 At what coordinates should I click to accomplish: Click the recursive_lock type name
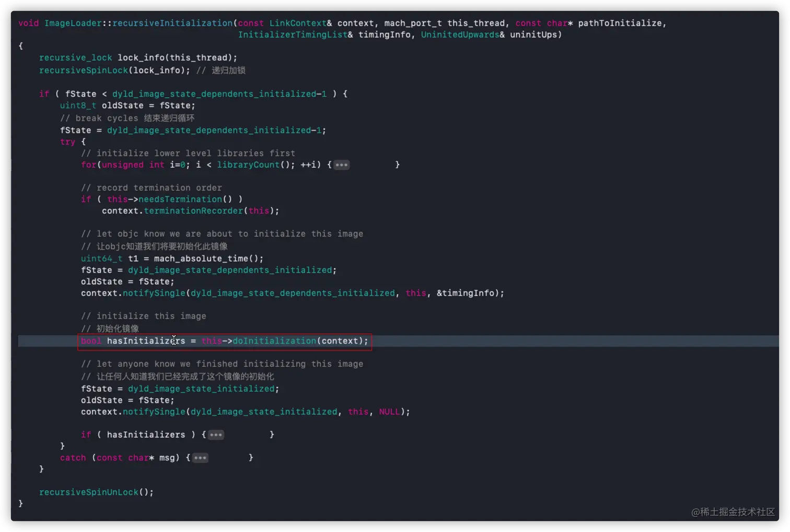point(76,57)
